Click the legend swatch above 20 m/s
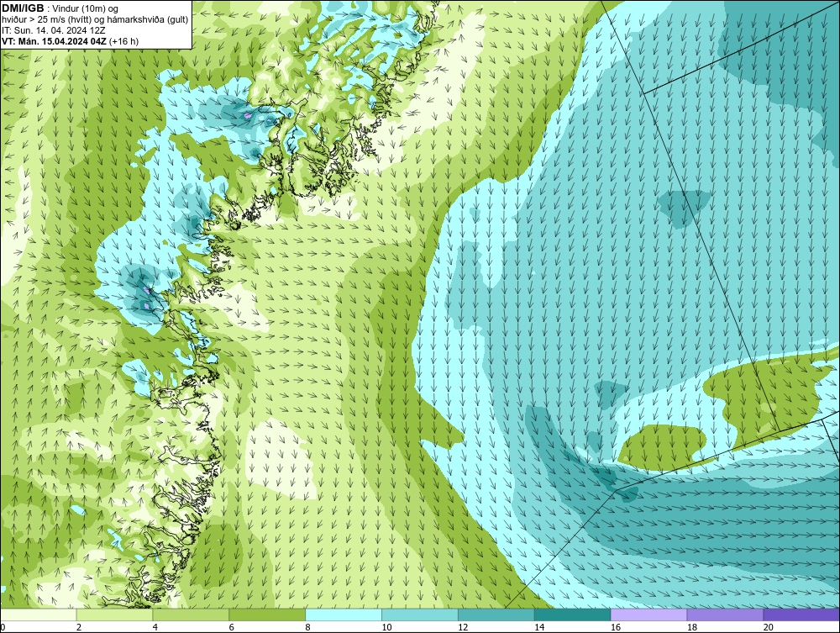The image size is (840, 633). click(801, 615)
